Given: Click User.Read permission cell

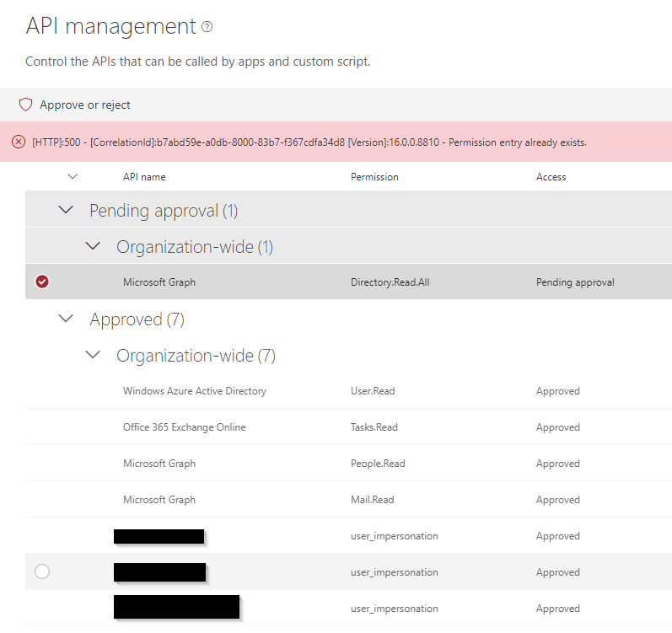Looking at the screenshot, I should click(x=373, y=391).
